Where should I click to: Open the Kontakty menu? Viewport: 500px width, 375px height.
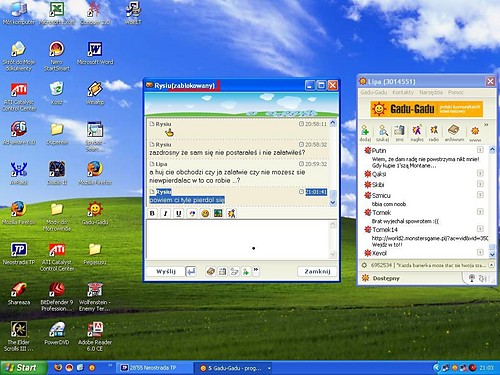(x=403, y=92)
